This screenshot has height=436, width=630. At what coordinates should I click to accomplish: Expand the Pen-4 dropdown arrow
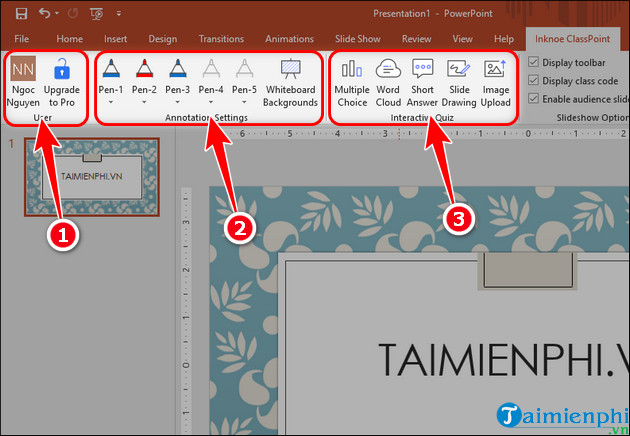point(211,102)
